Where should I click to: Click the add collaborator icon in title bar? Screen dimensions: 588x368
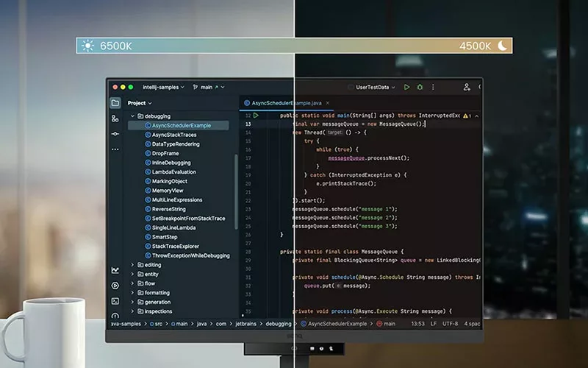pyautogui.click(x=467, y=87)
